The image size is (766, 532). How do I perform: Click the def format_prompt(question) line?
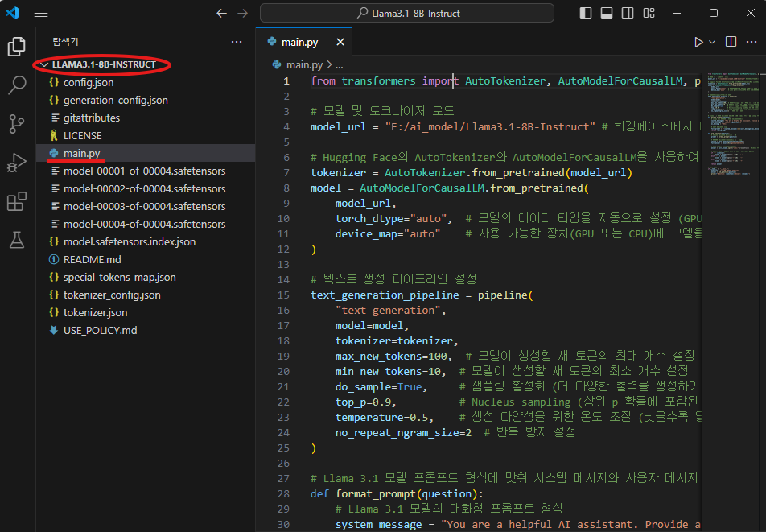click(397, 494)
